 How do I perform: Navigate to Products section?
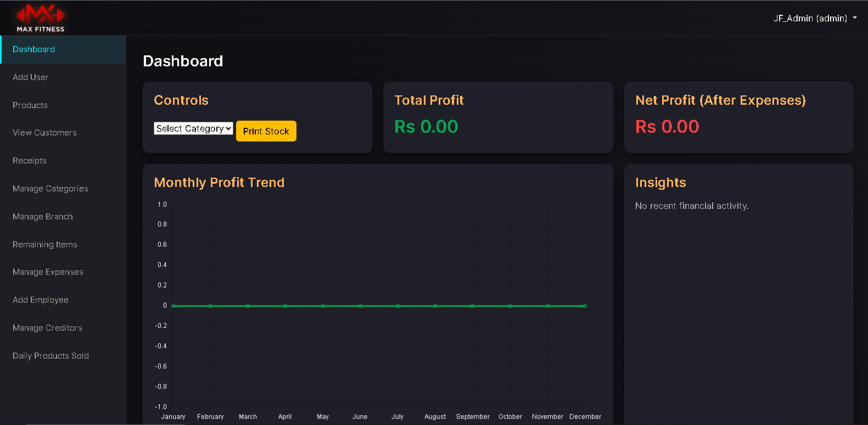pos(30,105)
